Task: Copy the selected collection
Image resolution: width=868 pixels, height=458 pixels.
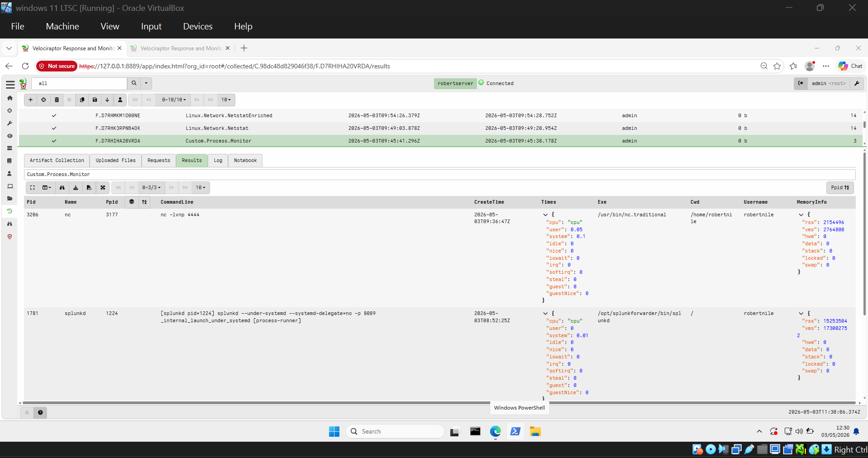Action: coord(82,100)
